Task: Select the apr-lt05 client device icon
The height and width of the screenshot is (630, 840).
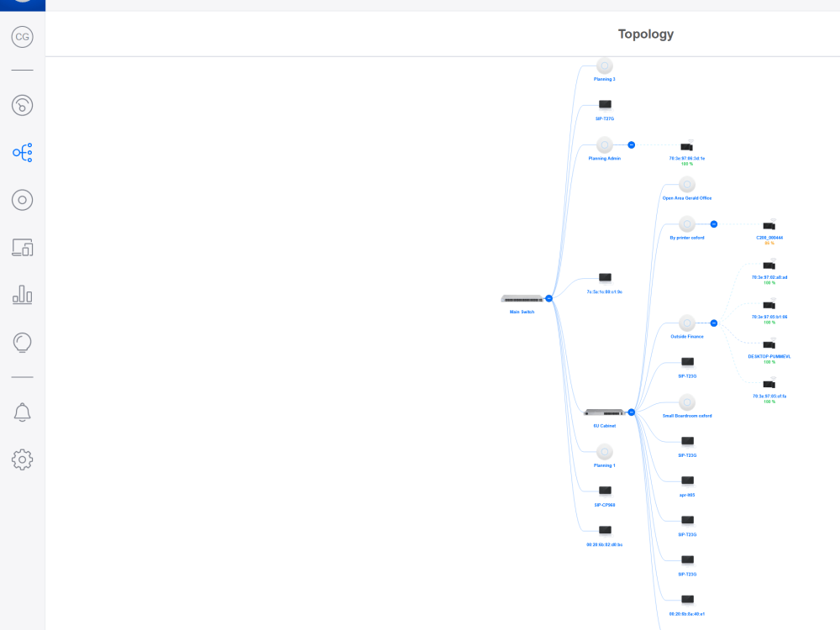Action: point(687,481)
